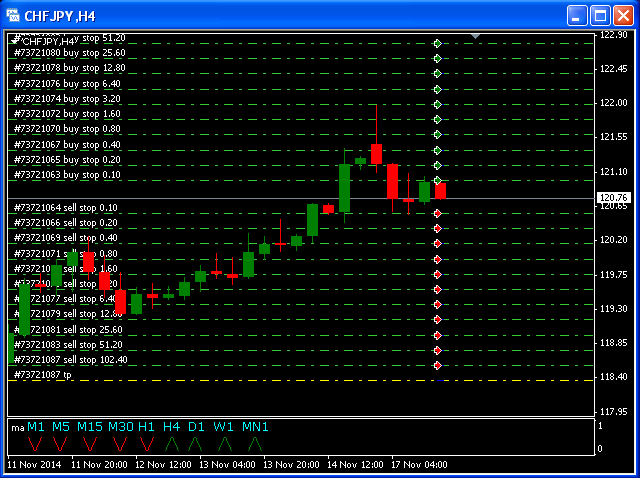Viewport: 640px width, 480px height.
Task: Select order #73721080 buy stop 25.60 label
Action: click(69, 53)
